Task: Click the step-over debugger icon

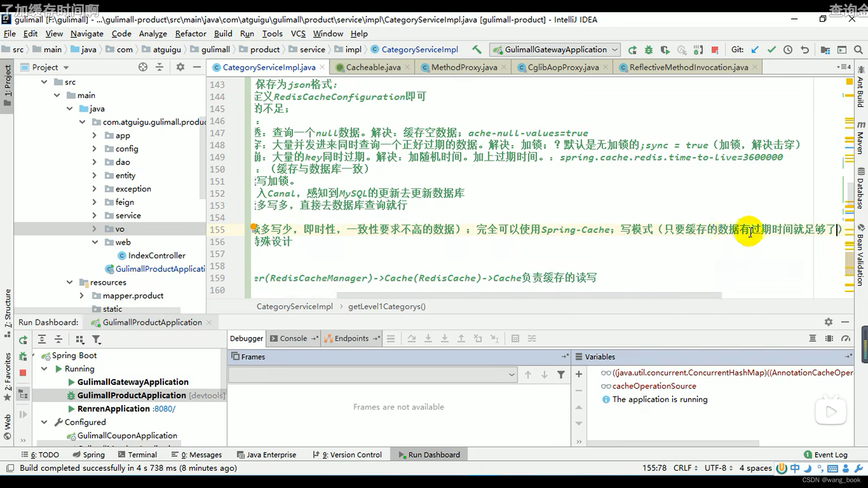Action: coord(411,338)
